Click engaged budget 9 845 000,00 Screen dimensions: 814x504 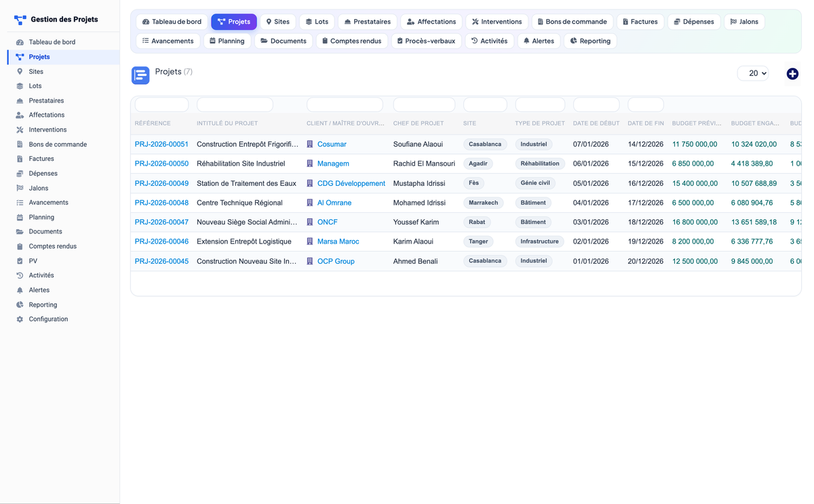[x=752, y=261]
